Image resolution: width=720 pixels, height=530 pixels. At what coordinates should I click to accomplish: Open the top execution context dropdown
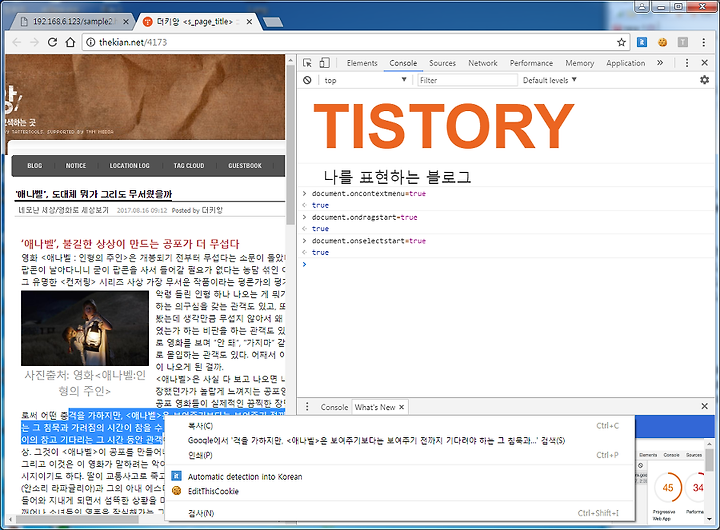pyautogui.click(x=365, y=80)
